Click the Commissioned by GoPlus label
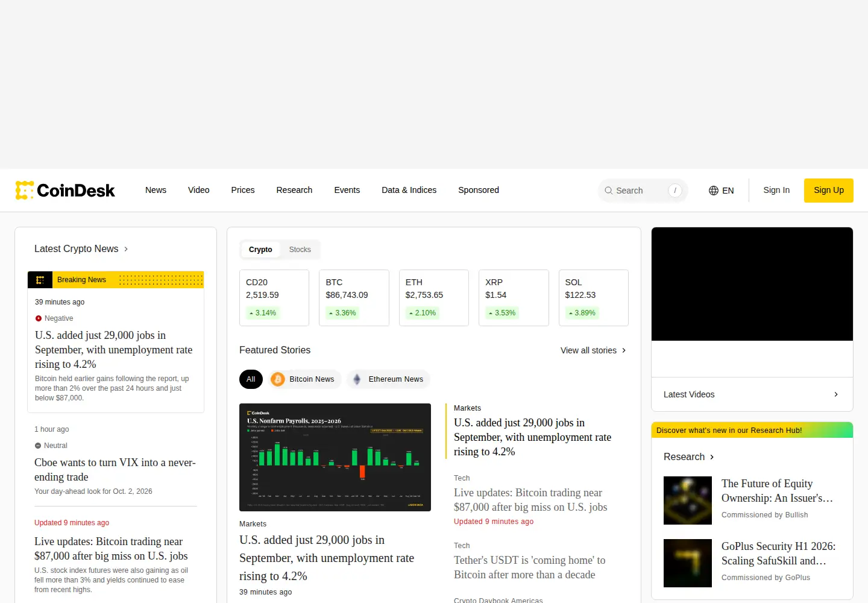This screenshot has width=868, height=603. [766, 578]
